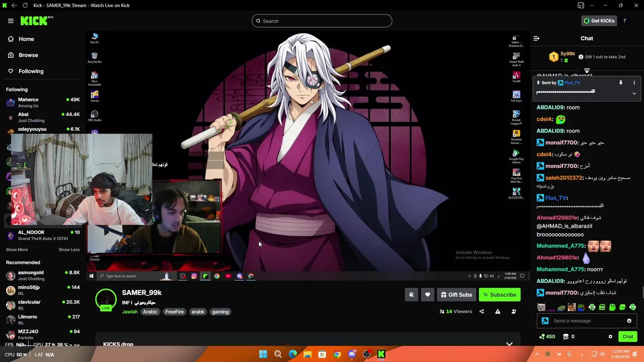Open Absi Just Chatting channel
Viewport: 644px width, 362px height.
43,117
